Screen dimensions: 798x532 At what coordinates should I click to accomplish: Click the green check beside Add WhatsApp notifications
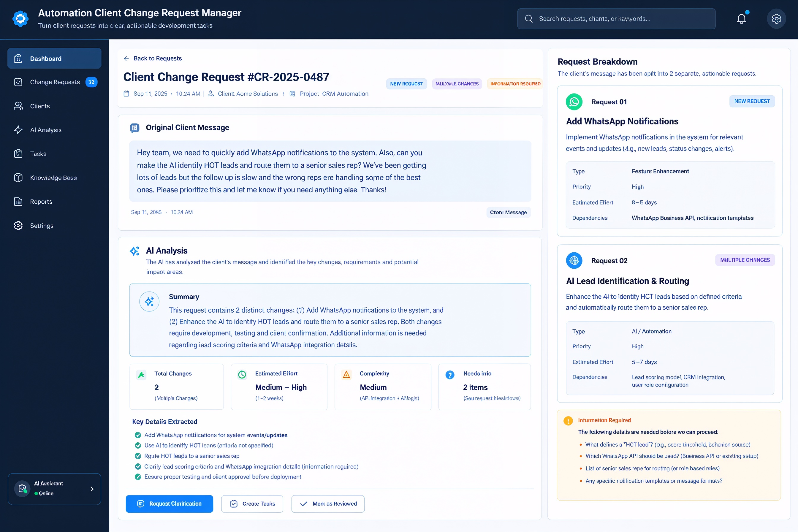pyautogui.click(x=138, y=435)
